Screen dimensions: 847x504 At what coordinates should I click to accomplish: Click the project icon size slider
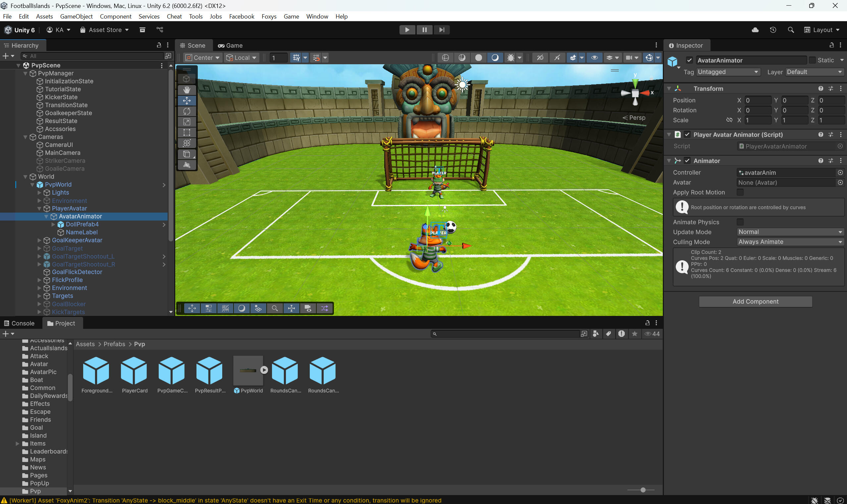point(643,490)
